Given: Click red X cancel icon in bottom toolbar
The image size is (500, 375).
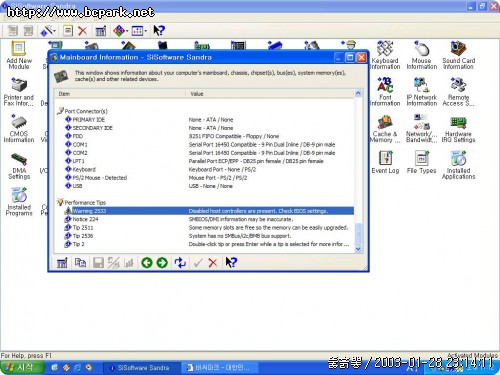Looking at the screenshot, I should pos(213,263).
